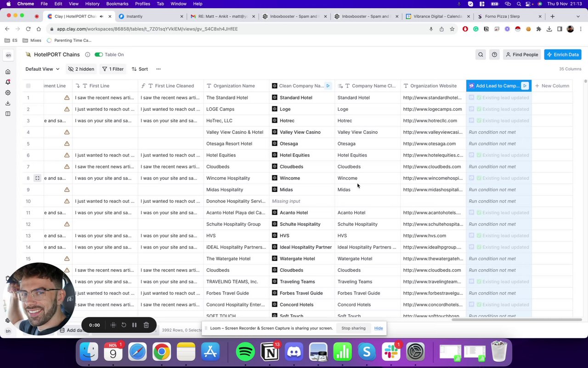Open the History menu in the menu bar

pos(92,4)
